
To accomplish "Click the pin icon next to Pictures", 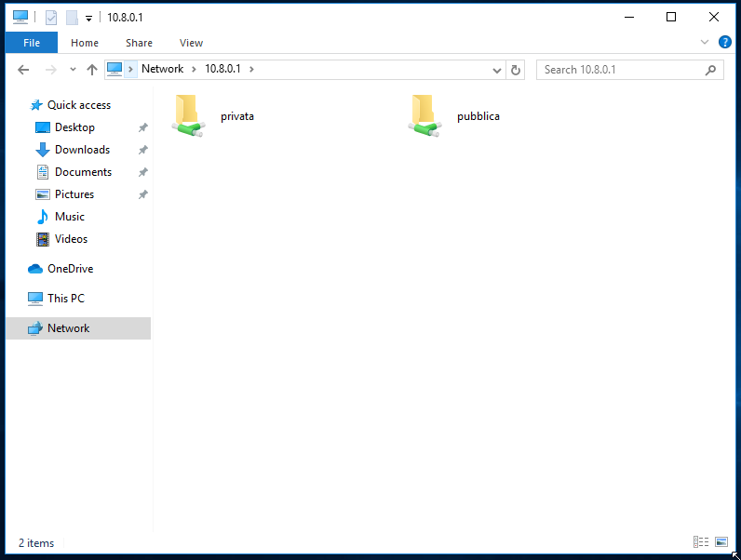I will (142, 194).
